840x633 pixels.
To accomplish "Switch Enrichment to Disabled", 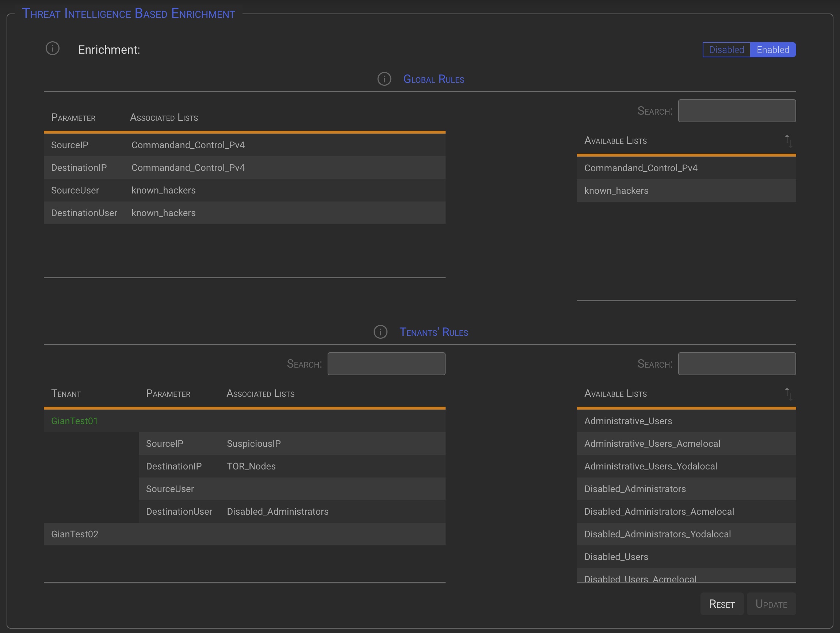I will coord(726,50).
